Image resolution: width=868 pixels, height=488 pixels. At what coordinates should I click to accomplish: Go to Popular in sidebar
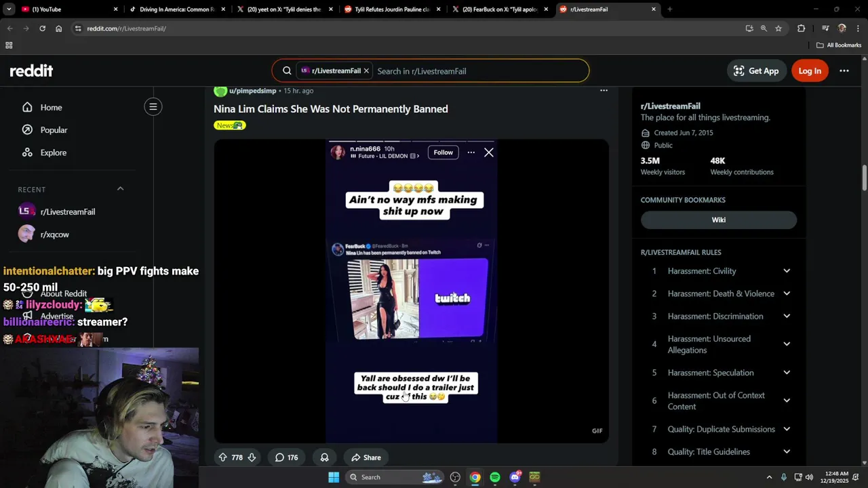point(54,130)
